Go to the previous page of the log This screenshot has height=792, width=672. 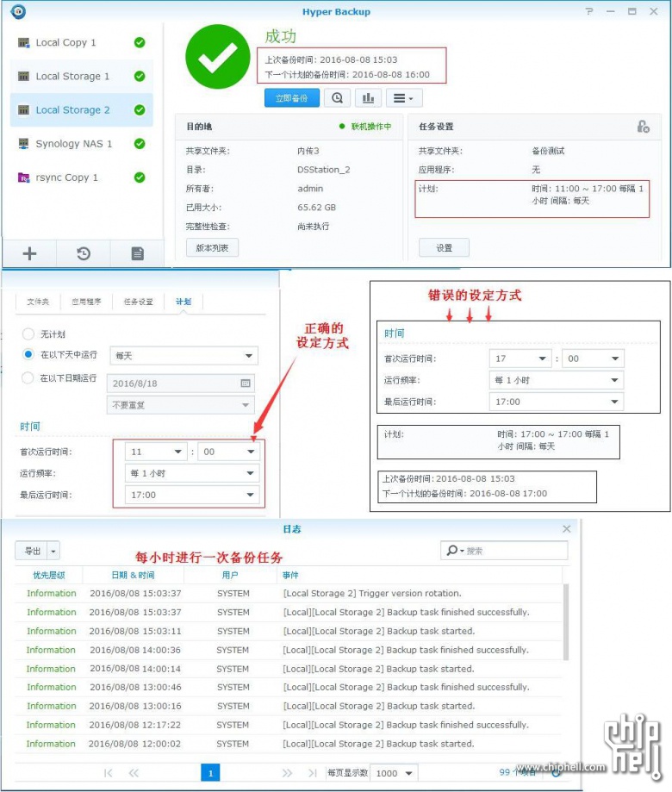pyautogui.click(x=134, y=773)
